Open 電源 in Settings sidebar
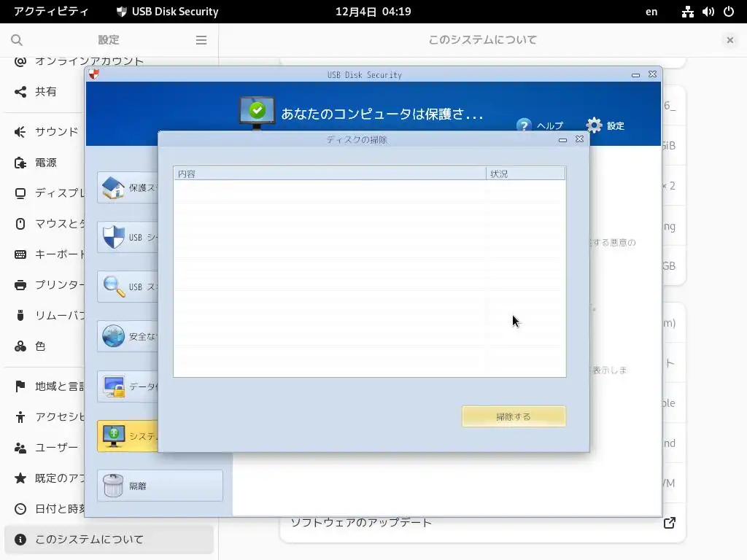Viewport: 747px width, 560px height. [45, 163]
